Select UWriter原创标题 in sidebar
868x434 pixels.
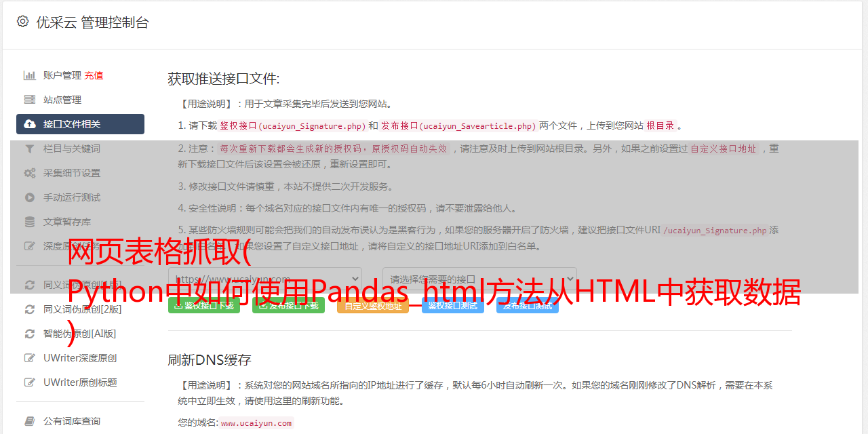[x=80, y=382]
